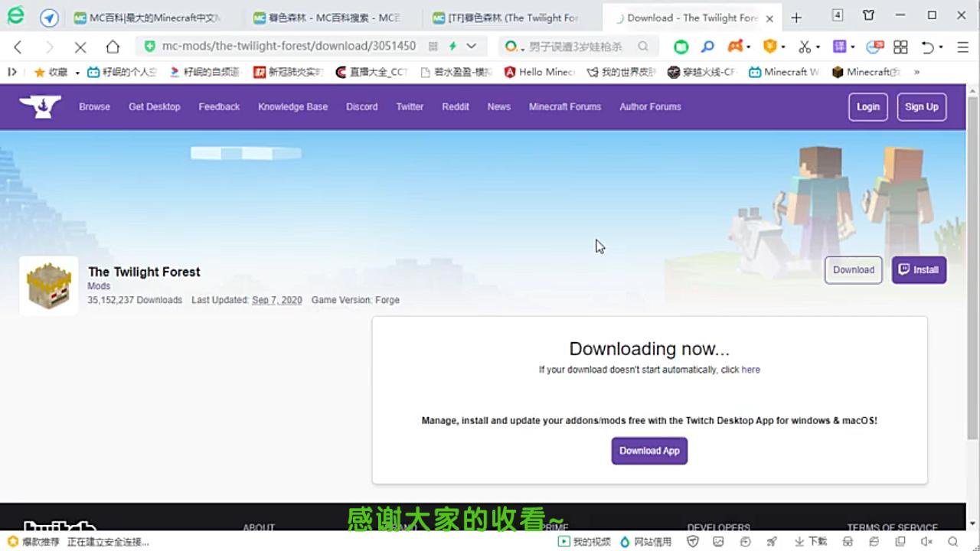
Task: Click the data usage pie chart icon with badge
Action: click(871, 47)
